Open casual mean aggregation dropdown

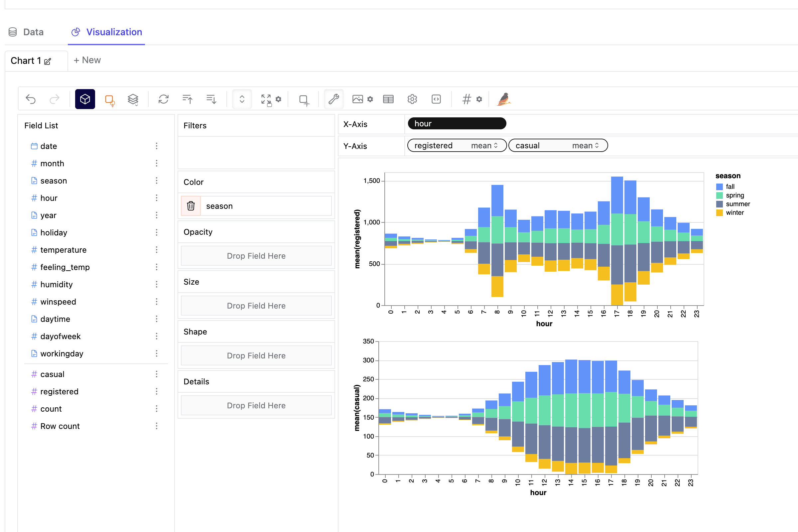tap(585, 146)
